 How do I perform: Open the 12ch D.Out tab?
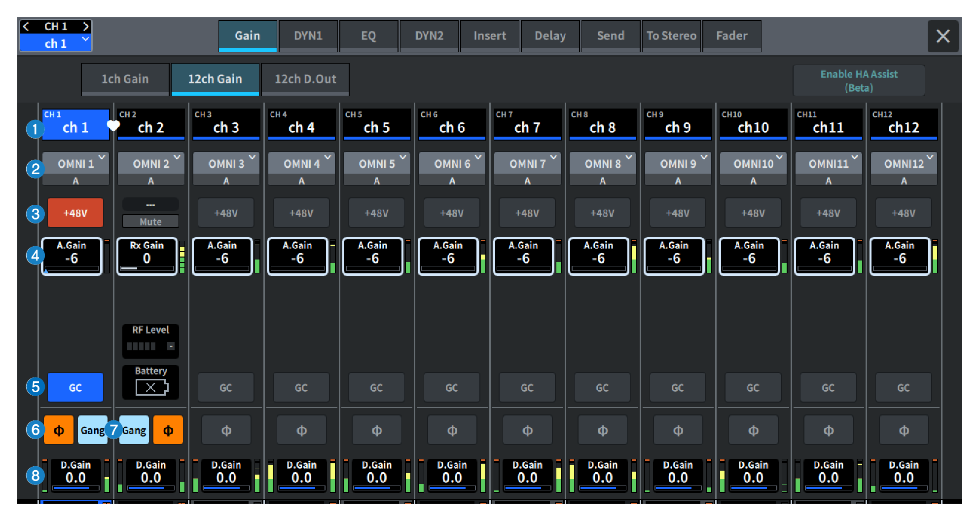click(305, 79)
